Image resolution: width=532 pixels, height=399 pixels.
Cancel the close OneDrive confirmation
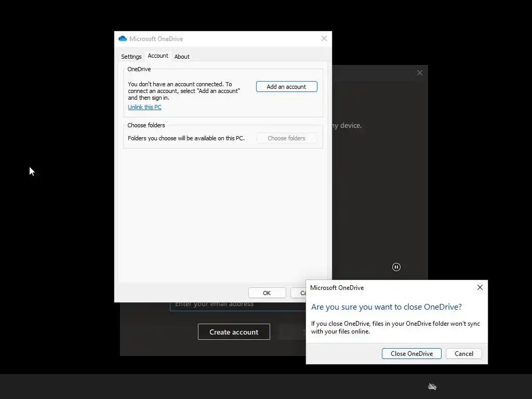pos(464,353)
